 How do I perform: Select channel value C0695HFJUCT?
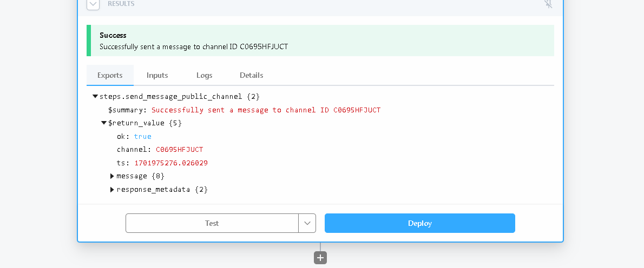click(180, 150)
